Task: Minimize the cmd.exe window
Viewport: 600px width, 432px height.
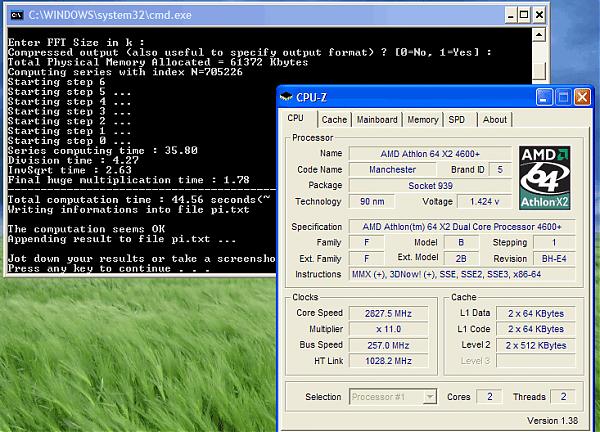Action: click(511, 15)
